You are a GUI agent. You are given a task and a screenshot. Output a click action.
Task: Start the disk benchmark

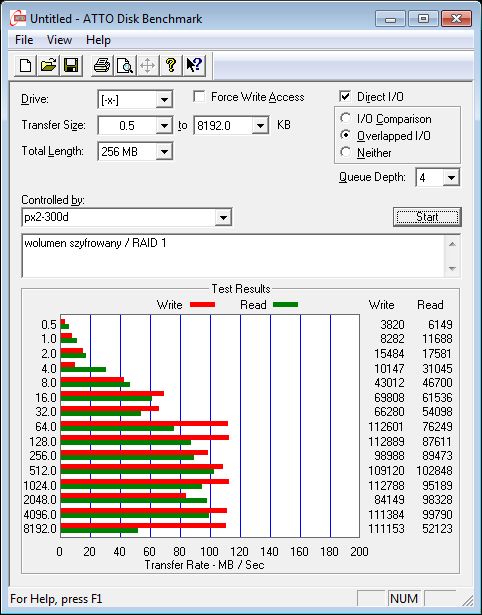tap(427, 217)
